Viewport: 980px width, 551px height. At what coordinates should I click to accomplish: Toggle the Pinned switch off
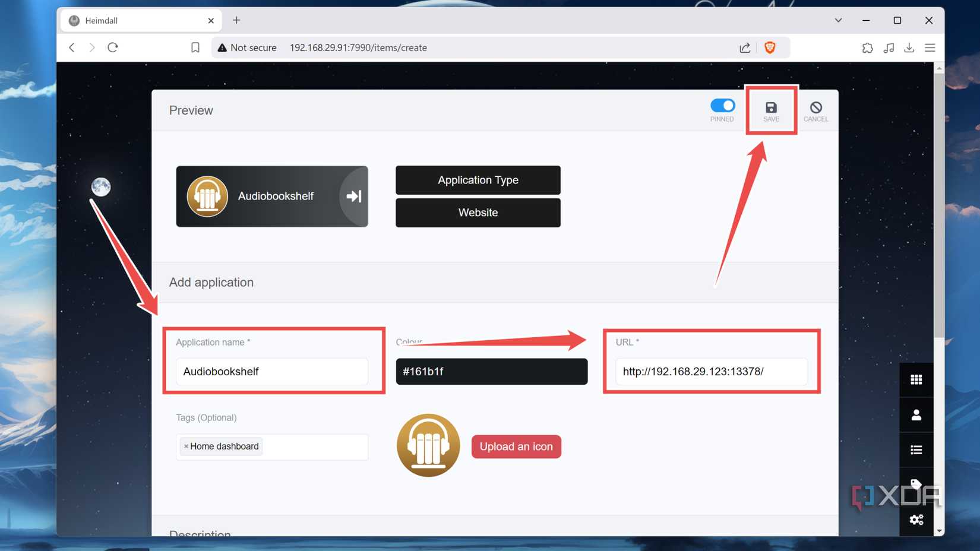click(x=722, y=106)
